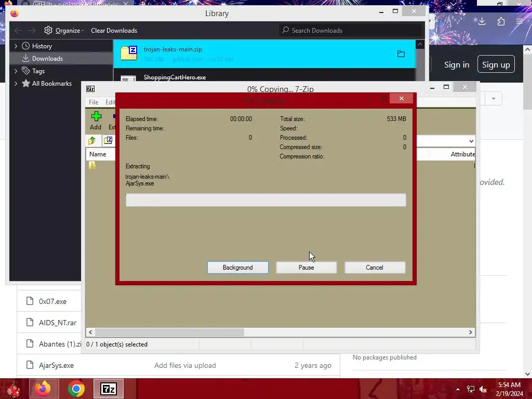Click Library back arrow
532x399 pixels.
click(18, 31)
